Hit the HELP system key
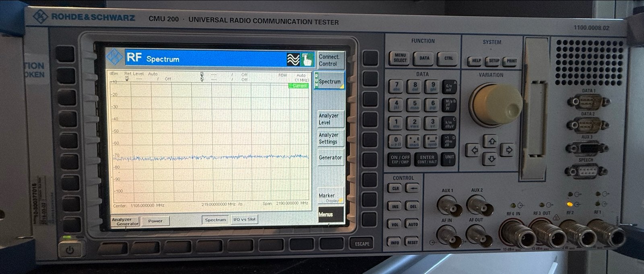Viewport: 644px width, 274px height. click(x=476, y=61)
